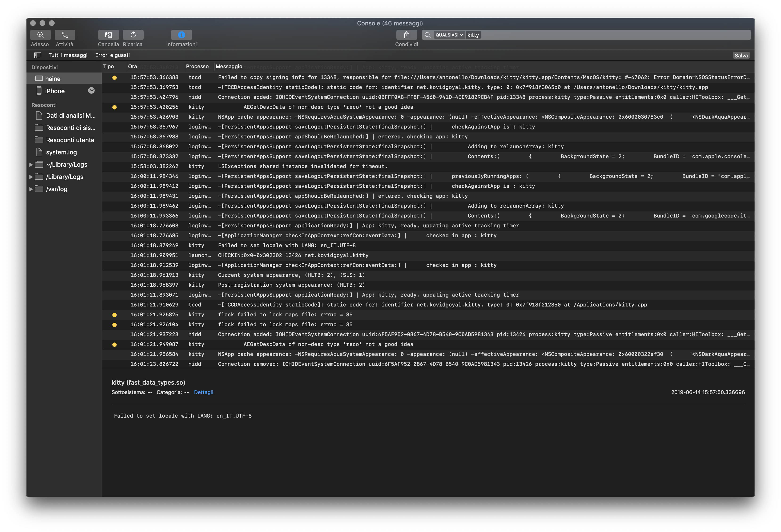Switch to the 'Errori e guasti' tab
The height and width of the screenshot is (532, 781).
coord(113,55)
